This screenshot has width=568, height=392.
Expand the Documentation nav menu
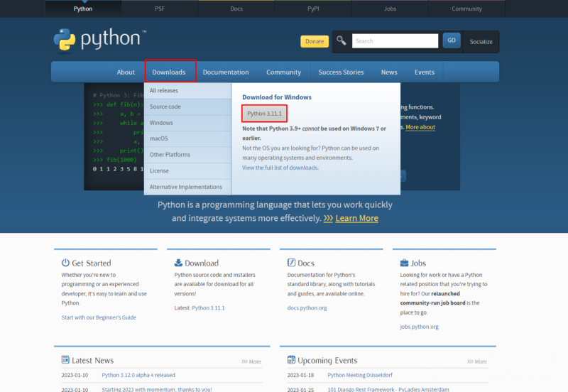[226, 72]
